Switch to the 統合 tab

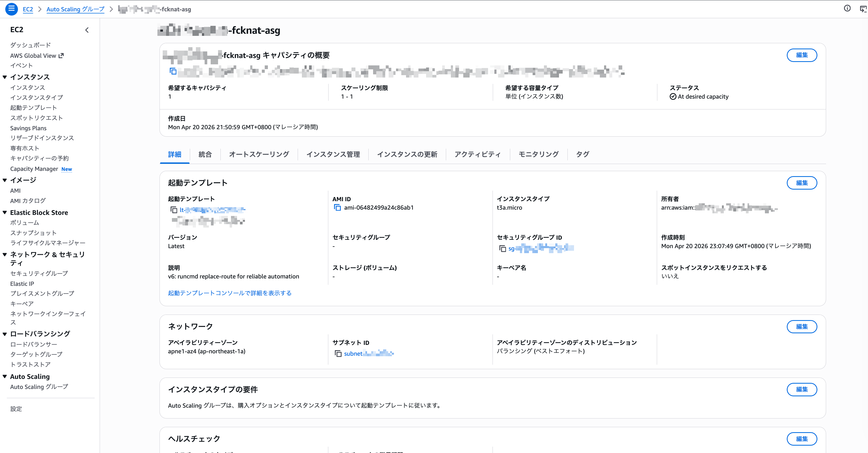tap(205, 154)
